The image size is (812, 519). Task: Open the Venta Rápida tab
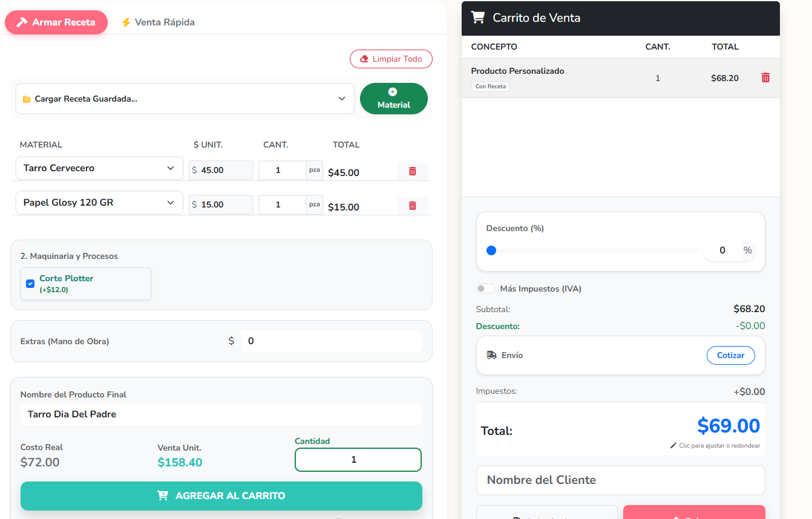click(x=158, y=22)
